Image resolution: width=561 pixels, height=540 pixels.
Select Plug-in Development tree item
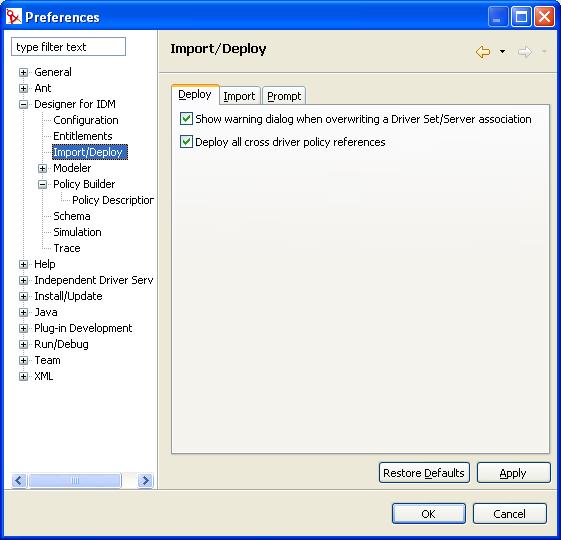(83, 329)
